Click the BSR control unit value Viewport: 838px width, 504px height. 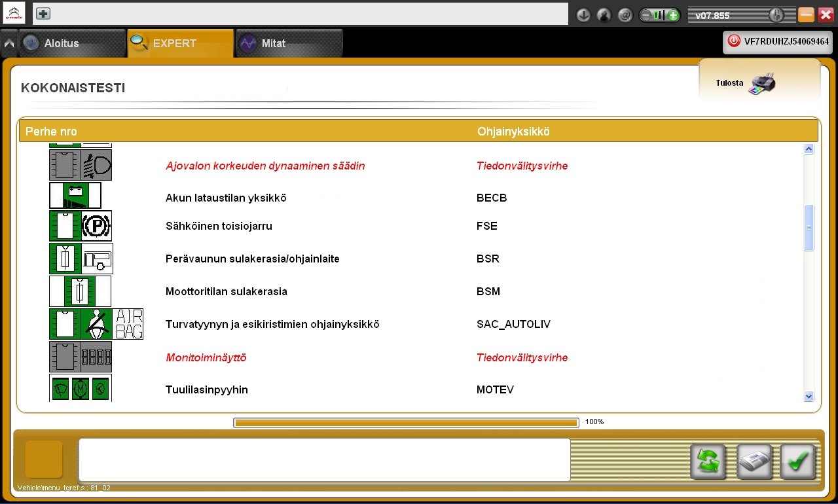[x=488, y=259]
